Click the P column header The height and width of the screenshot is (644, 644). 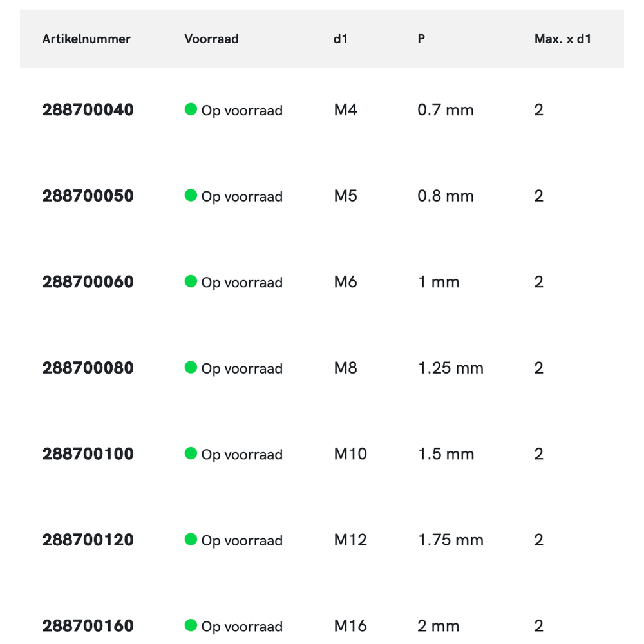coord(421,39)
